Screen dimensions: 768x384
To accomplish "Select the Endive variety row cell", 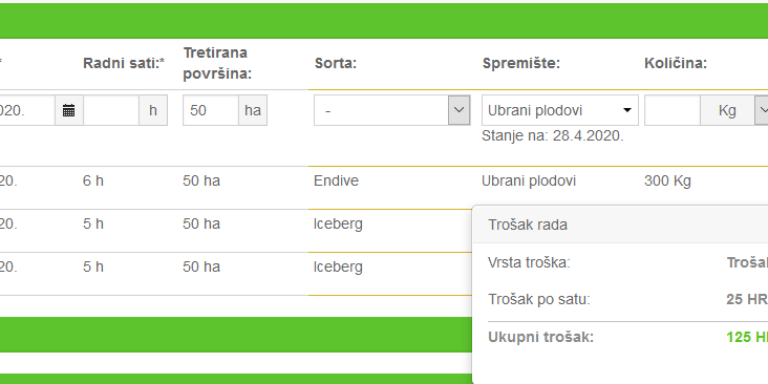I will click(x=336, y=181).
